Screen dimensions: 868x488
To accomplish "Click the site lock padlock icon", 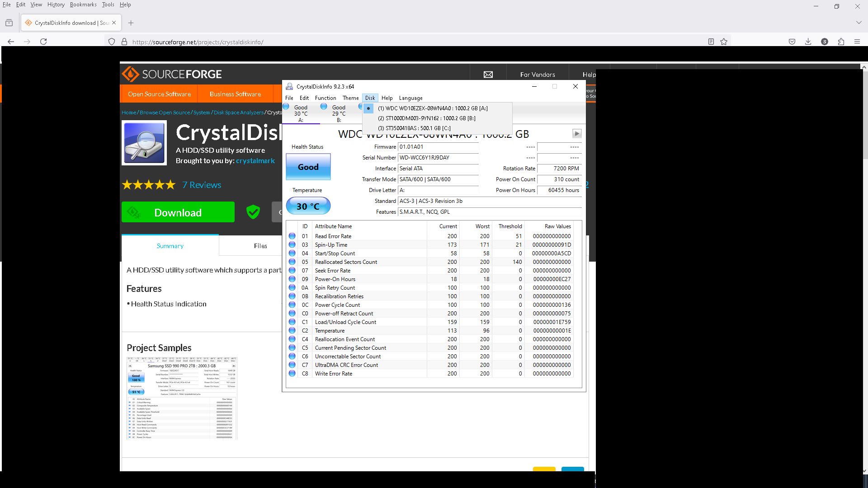I will point(124,42).
